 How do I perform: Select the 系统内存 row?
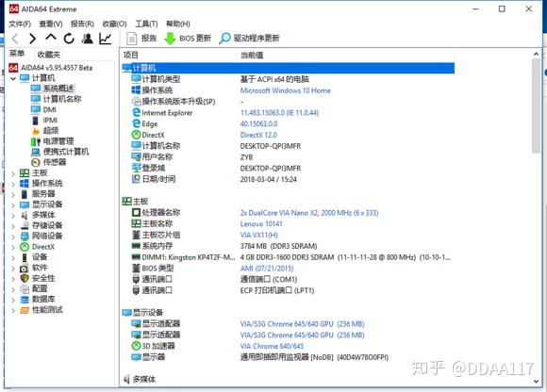[289, 246]
